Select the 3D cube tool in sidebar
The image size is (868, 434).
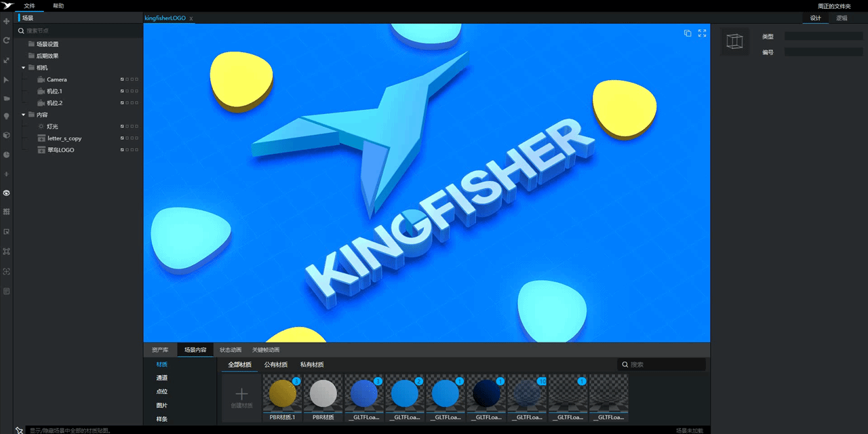6,135
